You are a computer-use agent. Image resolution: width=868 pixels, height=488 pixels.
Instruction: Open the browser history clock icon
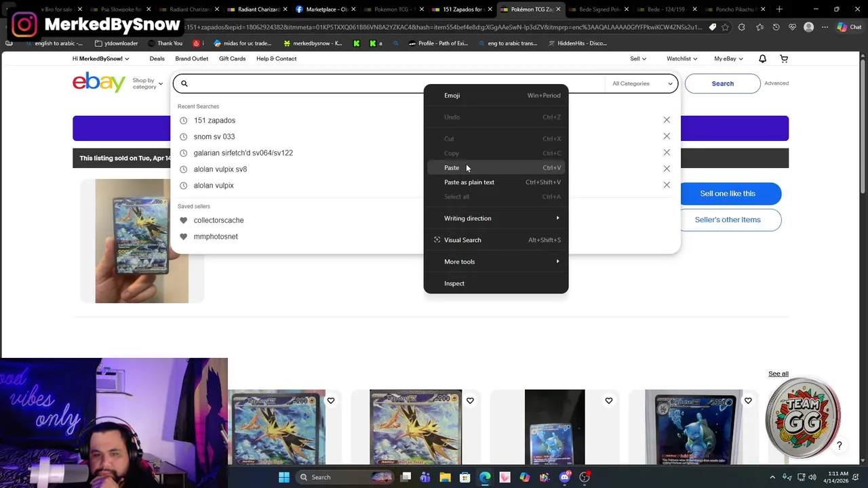coord(776,27)
